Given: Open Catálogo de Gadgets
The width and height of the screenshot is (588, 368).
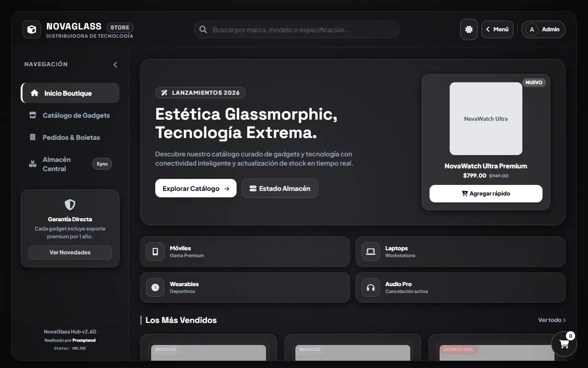Looking at the screenshot, I should tap(70, 115).
